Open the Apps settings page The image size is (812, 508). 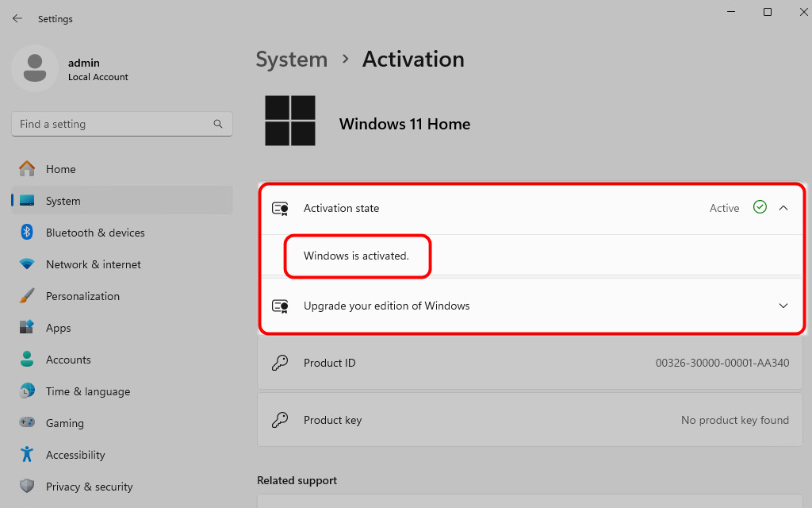[59, 328]
